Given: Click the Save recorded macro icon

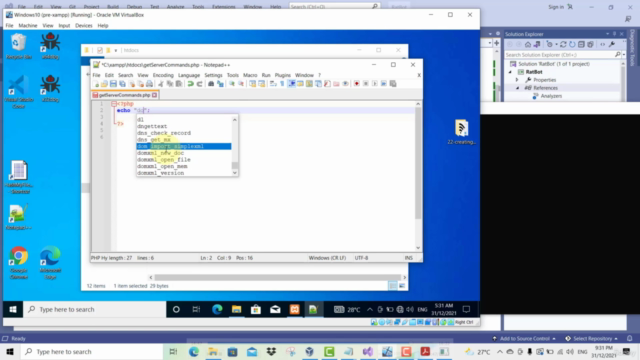Looking at the screenshot, I should pyautogui.click(x=393, y=84).
